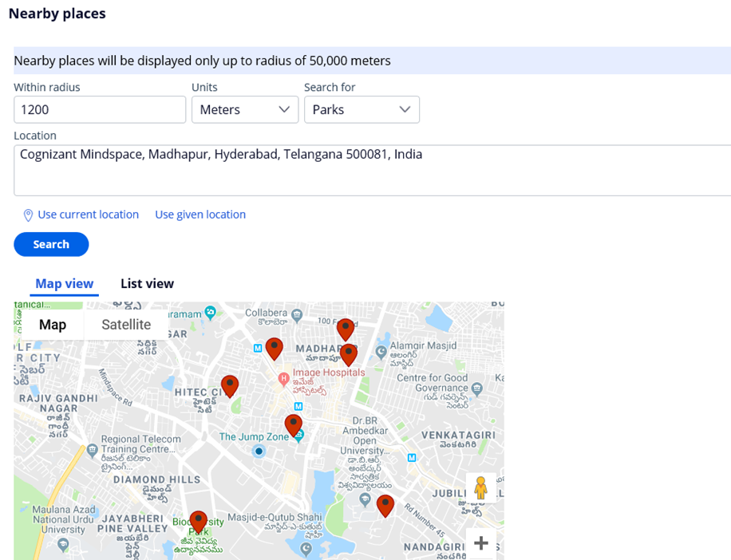
Task: Open the Units dropdown showing Meters
Action: pos(245,109)
